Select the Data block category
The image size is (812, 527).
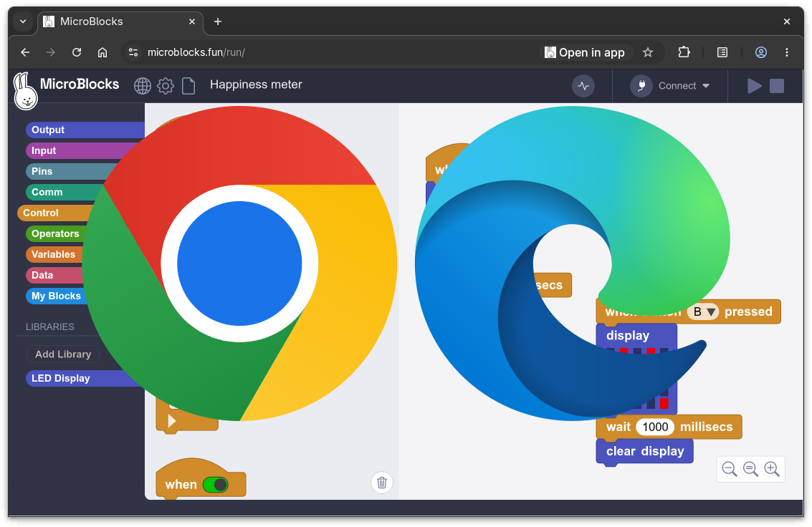coord(53,275)
